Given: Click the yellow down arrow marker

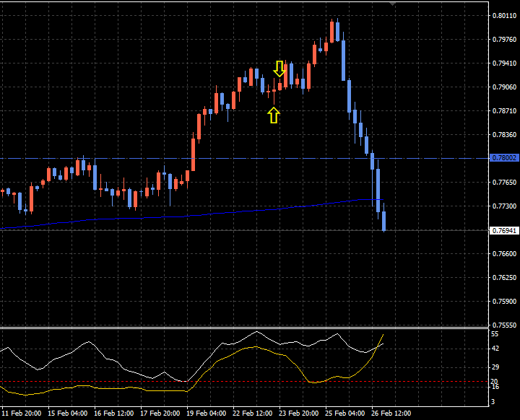Looking at the screenshot, I should pos(279,69).
